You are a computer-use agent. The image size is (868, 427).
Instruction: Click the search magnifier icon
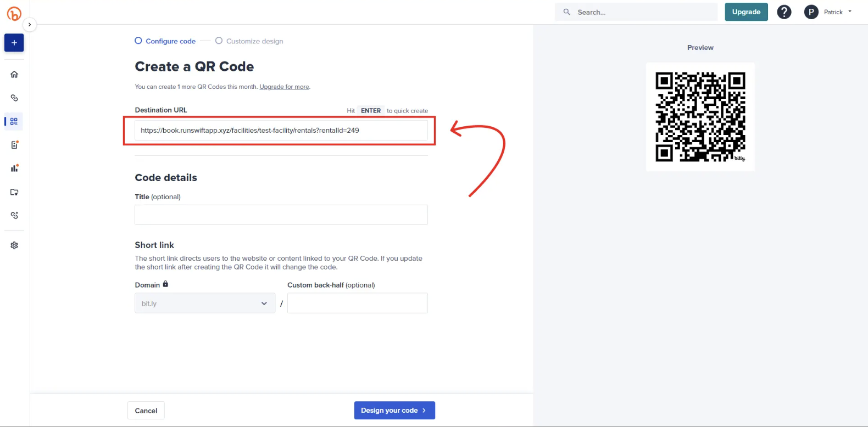pos(567,12)
